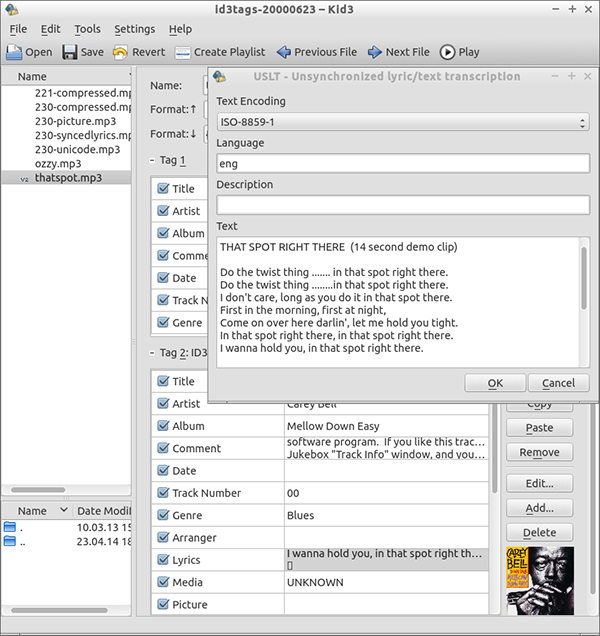The height and width of the screenshot is (636, 600).
Task: Collapse the Tag 2 section
Action: (x=152, y=353)
